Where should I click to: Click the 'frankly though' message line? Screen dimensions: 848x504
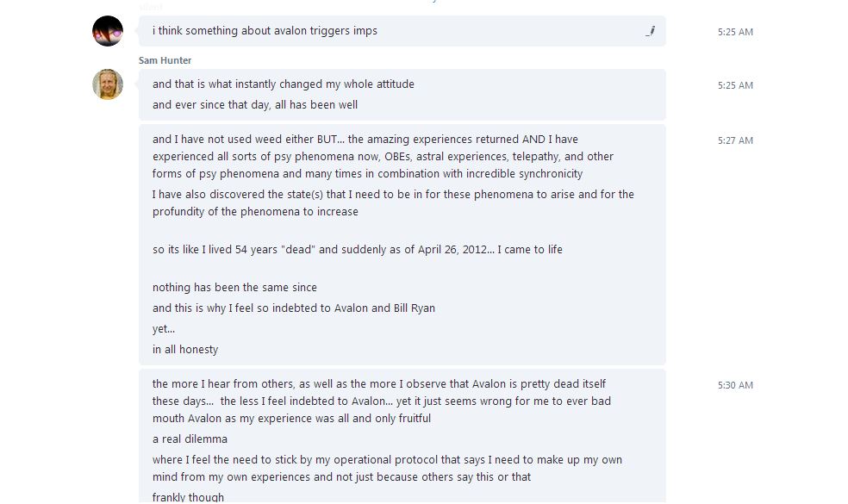[188, 497]
